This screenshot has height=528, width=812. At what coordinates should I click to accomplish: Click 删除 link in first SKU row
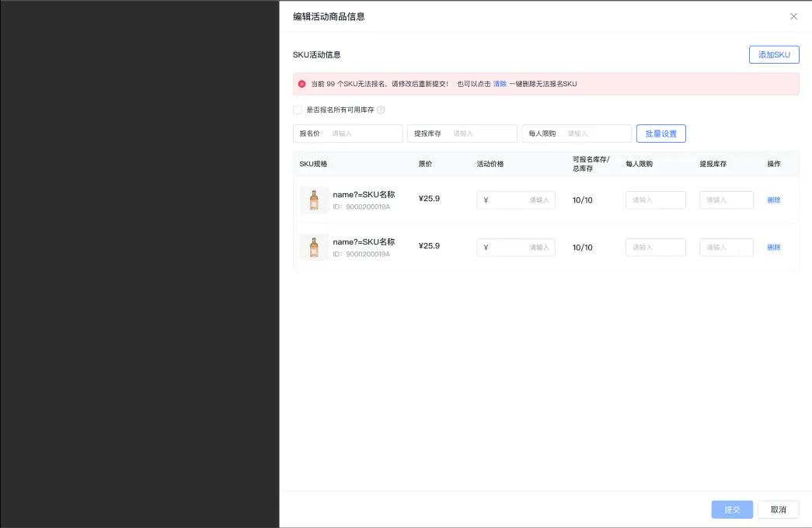[x=774, y=200]
